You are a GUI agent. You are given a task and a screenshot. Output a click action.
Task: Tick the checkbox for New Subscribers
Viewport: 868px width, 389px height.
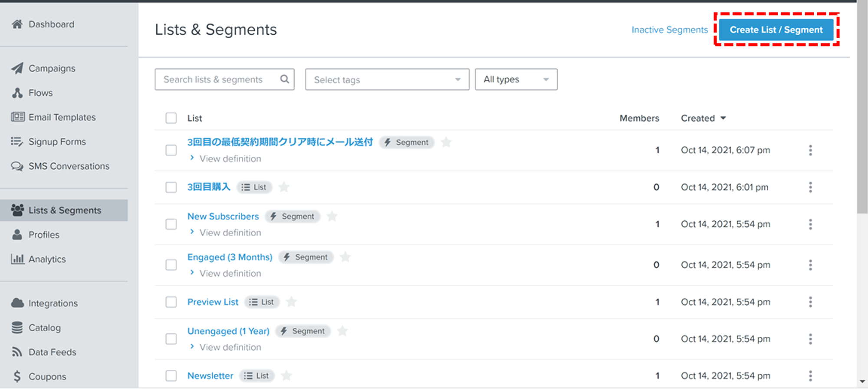point(171,224)
